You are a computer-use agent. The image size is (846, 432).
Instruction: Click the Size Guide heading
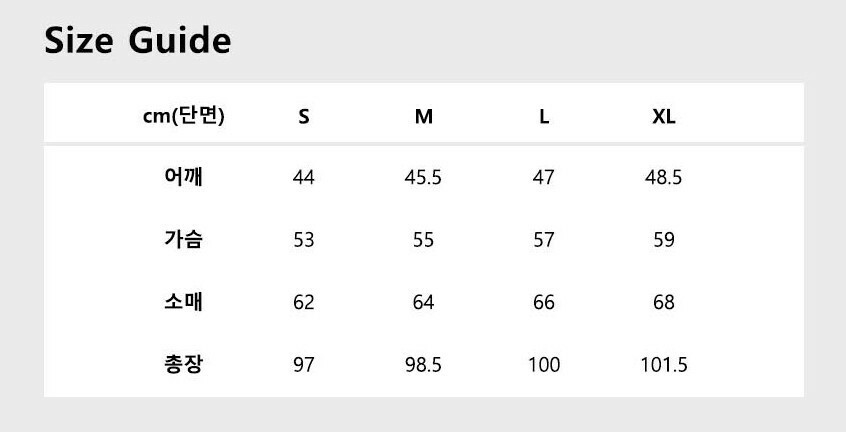138,41
